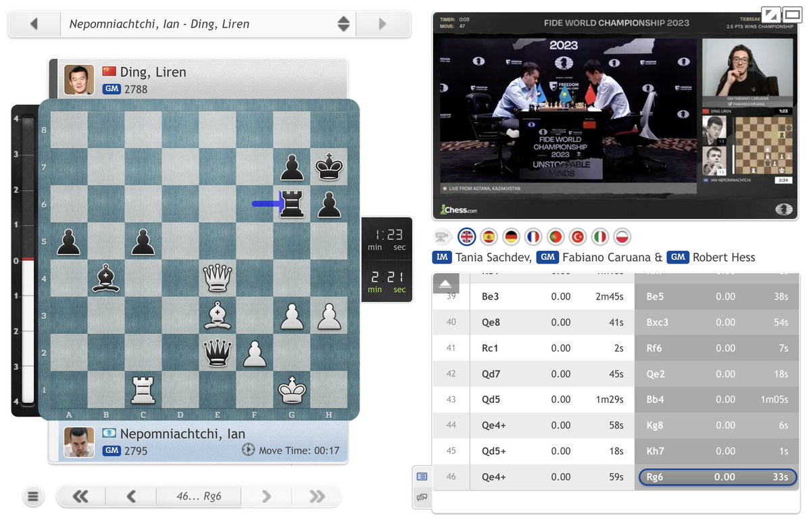Click the video camera icon beside the flags

pos(443,237)
